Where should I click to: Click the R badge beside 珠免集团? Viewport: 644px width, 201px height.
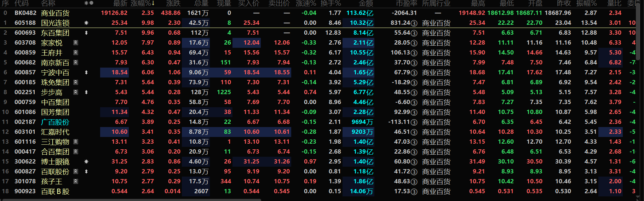click(x=75, y=82)
